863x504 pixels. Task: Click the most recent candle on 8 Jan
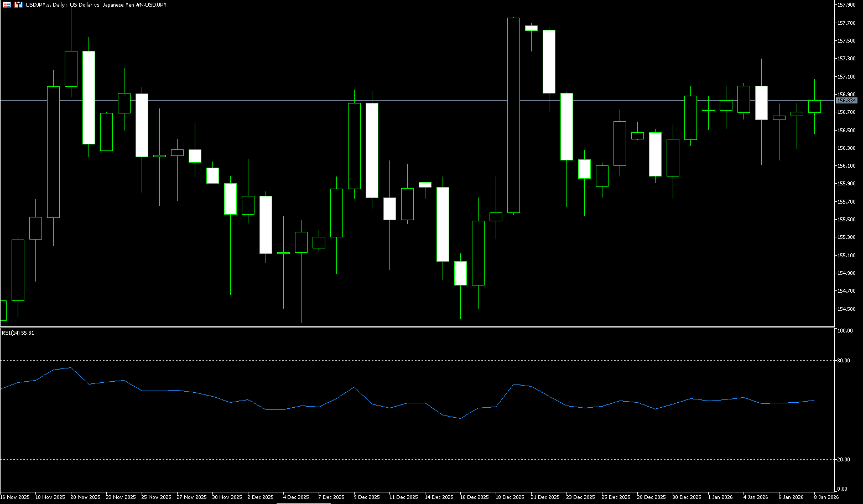[x=814, y=106]
